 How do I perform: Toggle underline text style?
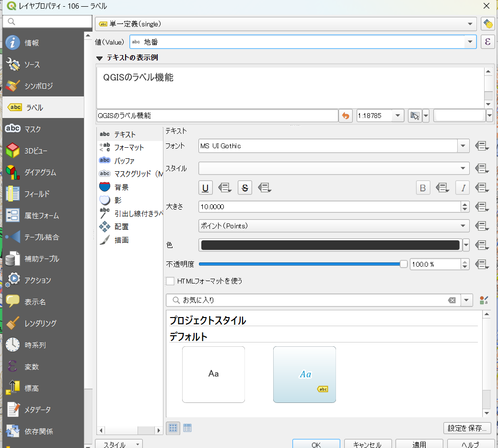click(x=206, y=188)
